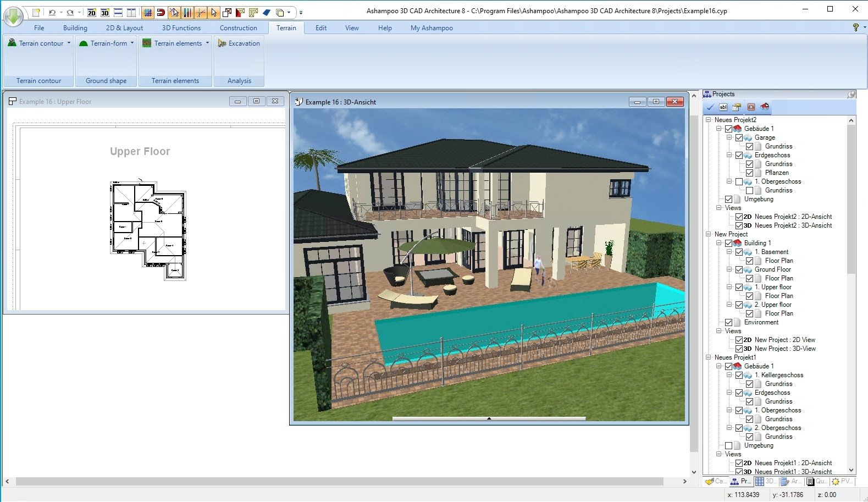
Task: Select Neues Projekt2 : 3D-Ansicht in tree
Action: [793, 225]
